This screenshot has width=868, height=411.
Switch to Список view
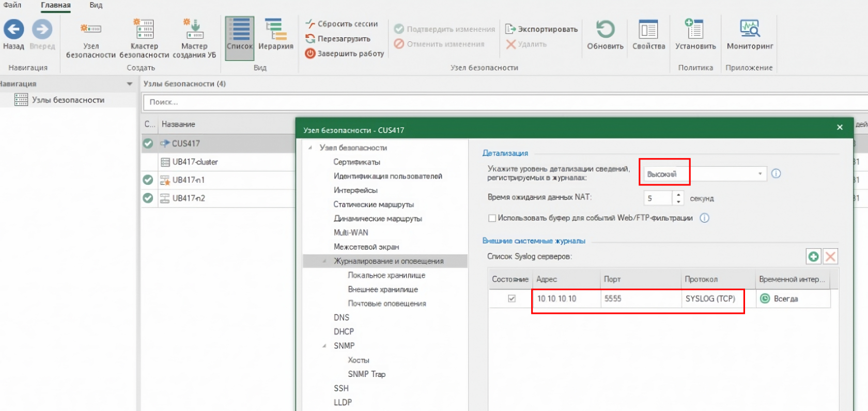[240, 38]
